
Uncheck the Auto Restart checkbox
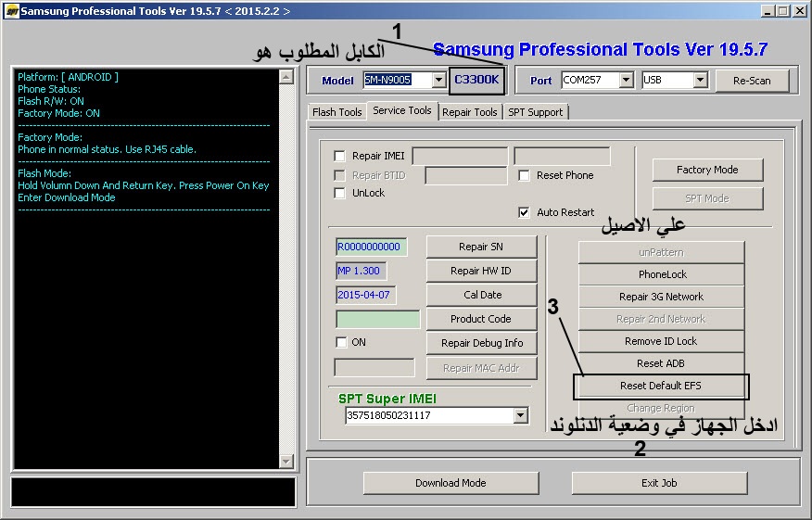(x=524, y=212)
